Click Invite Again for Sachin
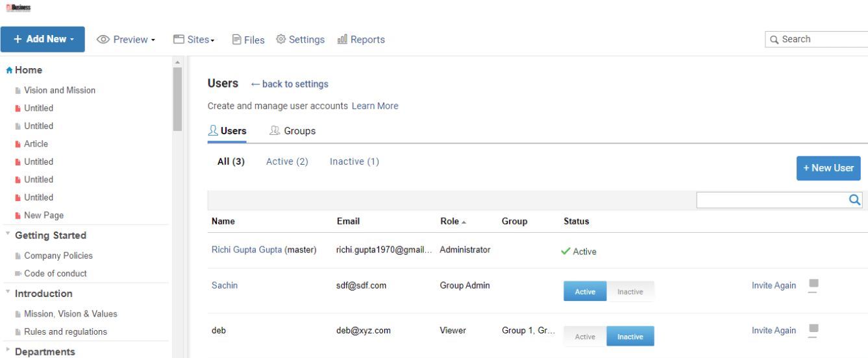The image size is (868, 358). 774,285
